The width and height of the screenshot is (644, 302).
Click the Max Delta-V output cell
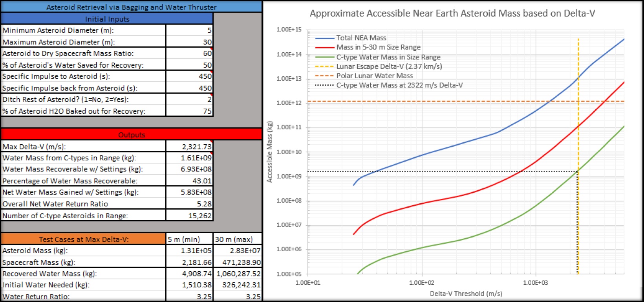point(189,146)
